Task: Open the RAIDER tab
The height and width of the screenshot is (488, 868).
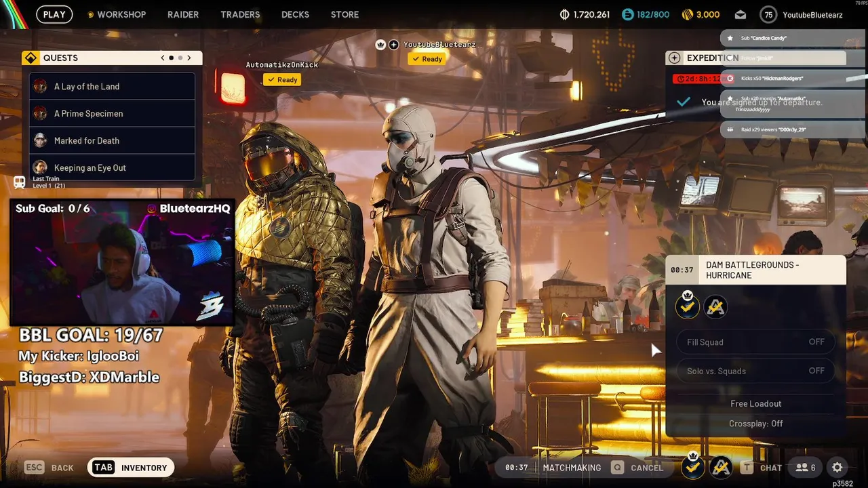Action: (x=183, y=14)
